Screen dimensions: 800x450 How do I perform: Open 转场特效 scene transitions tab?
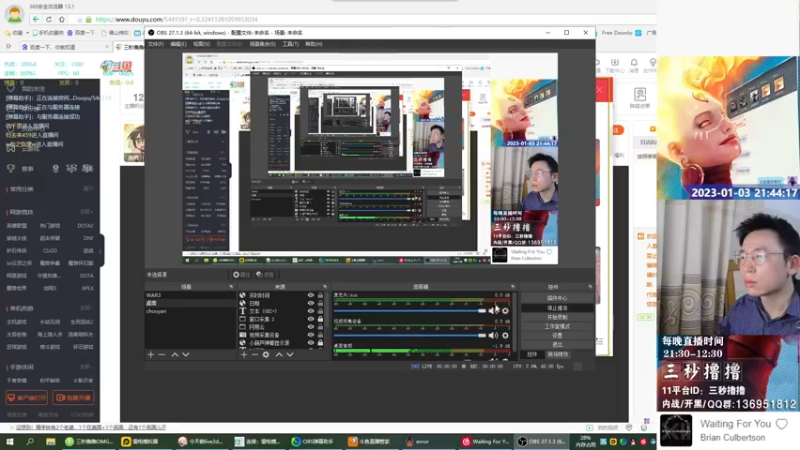pyautogui.click(x=558, y=355)
